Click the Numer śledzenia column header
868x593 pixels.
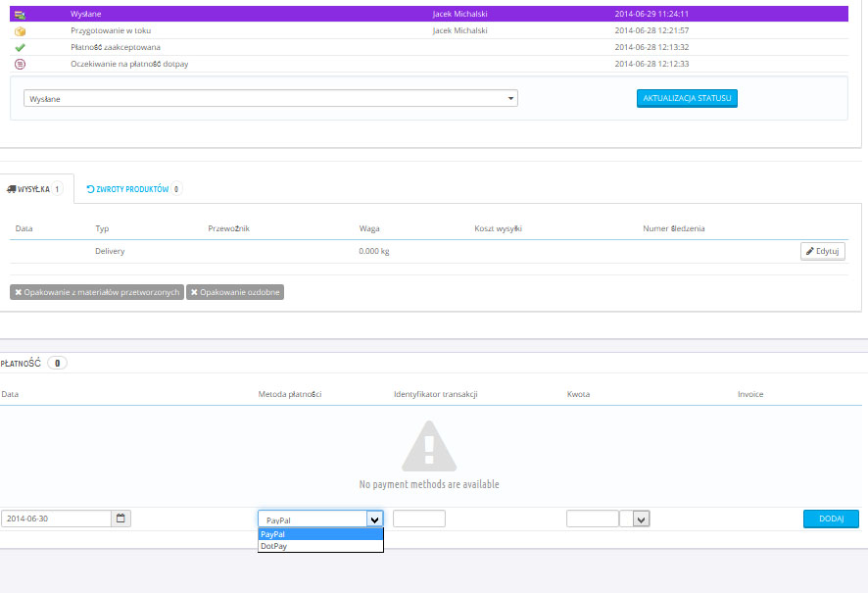pyautogui.click(x=674, y=228)
